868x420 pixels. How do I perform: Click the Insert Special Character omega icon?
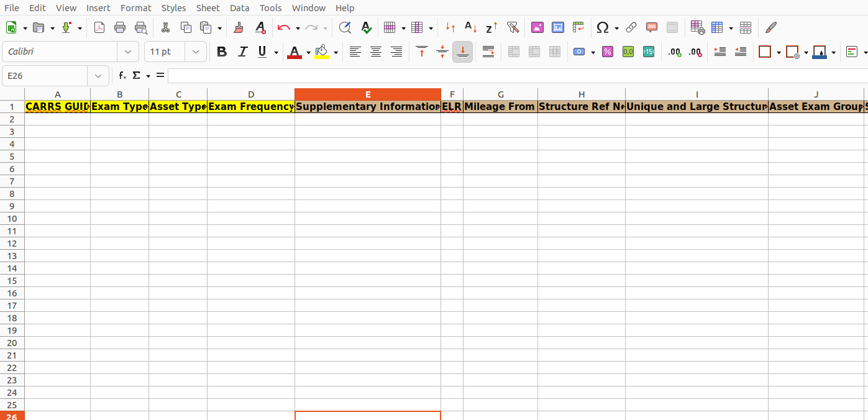[602, 27]
